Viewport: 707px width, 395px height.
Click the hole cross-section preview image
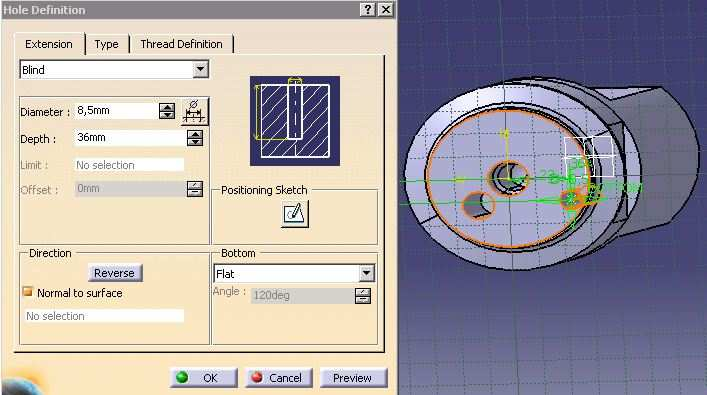[x=295, y=121]
